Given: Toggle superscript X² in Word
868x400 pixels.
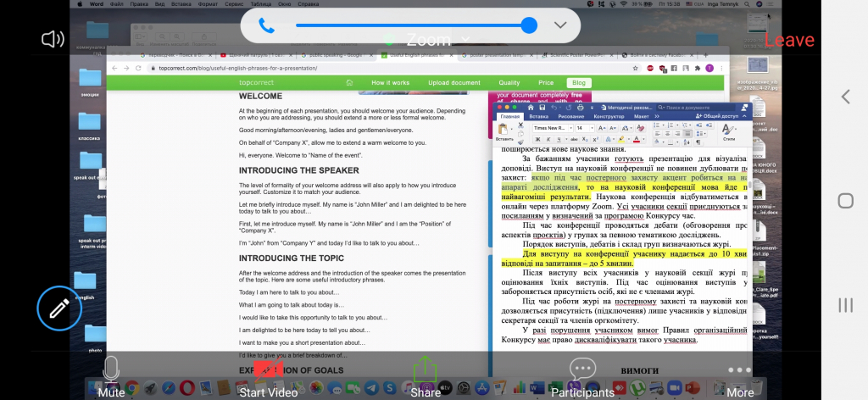Looking at the screenshot, I should coord(596,140).
